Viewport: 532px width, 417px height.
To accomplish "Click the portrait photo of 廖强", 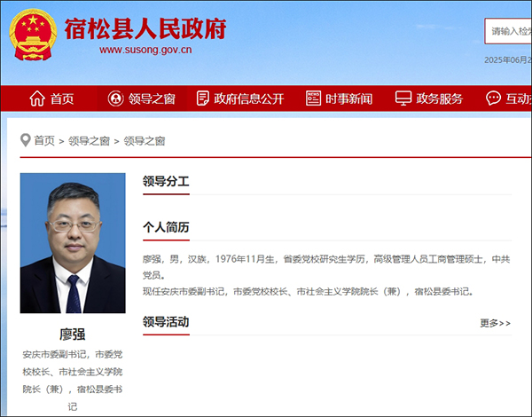I will (x=73, y=243).
